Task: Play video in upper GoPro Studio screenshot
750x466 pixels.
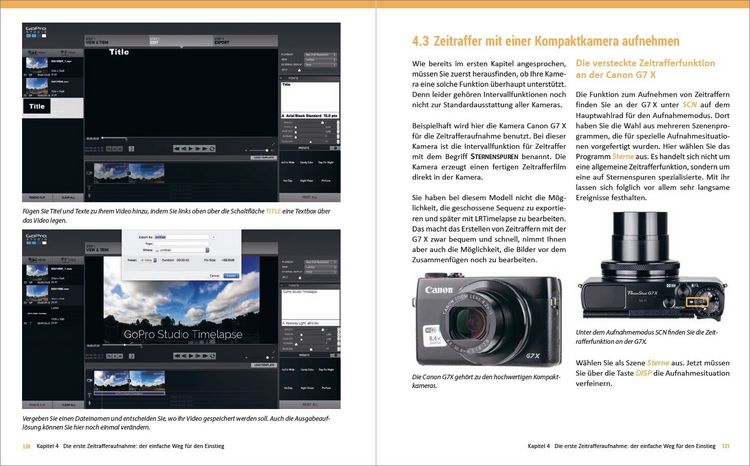Action: (190, 149)
